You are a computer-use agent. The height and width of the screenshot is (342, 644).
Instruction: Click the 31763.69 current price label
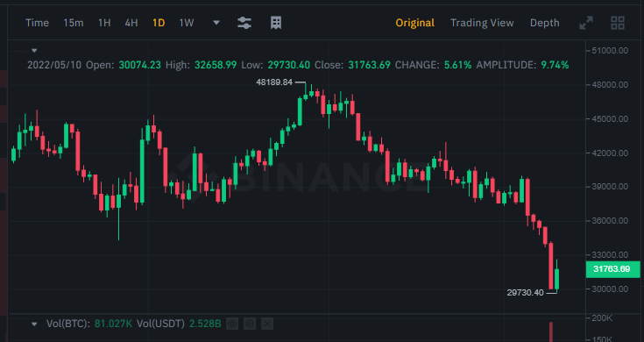click(x=612, y=269)
